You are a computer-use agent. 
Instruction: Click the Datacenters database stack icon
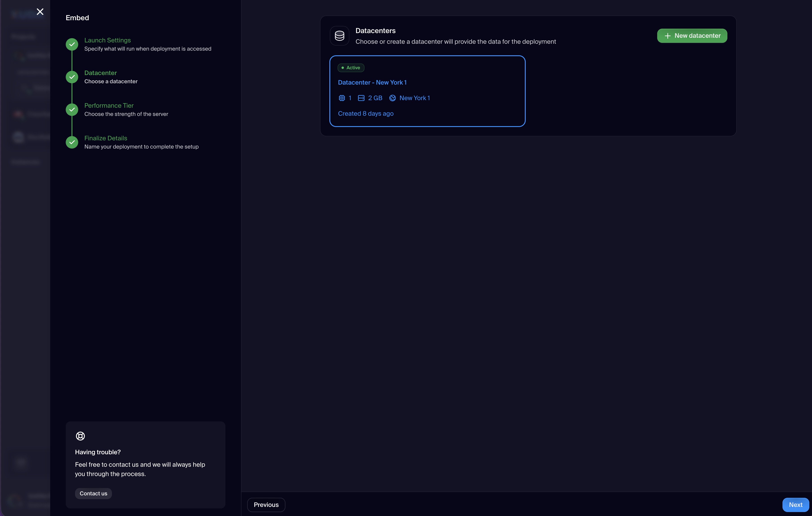click(339, 36)
